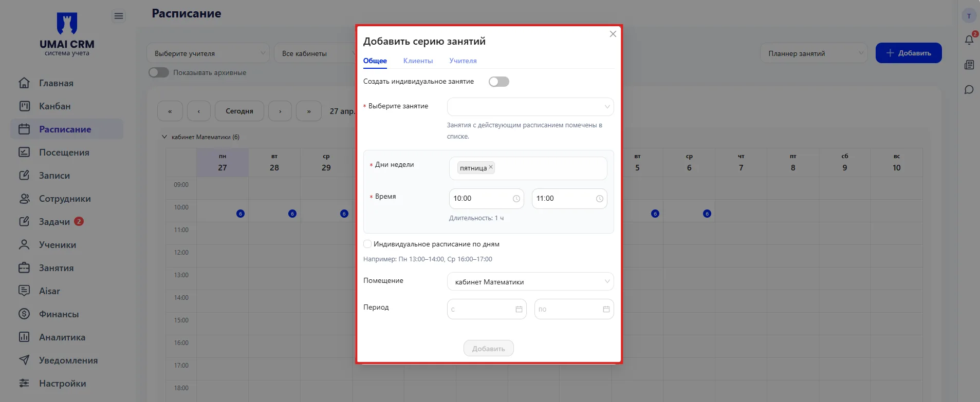The image size is (980, 402).
Task: Click the clock icon in the 10:00 field
Action: point(516,199)
